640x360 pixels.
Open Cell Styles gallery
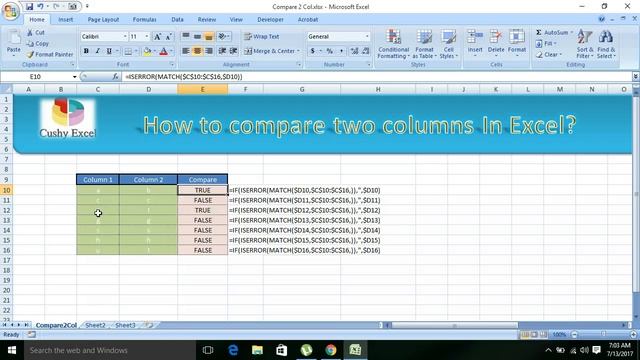point(449,44)
